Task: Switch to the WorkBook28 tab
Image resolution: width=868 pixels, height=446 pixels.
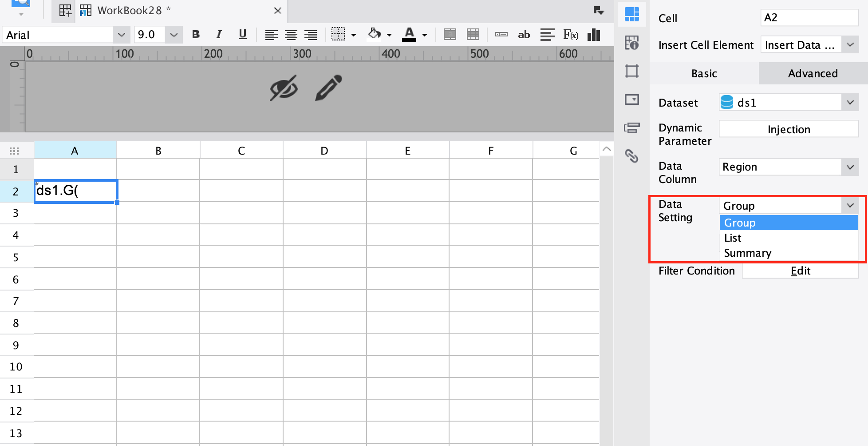Action: [x=129, y=10]
